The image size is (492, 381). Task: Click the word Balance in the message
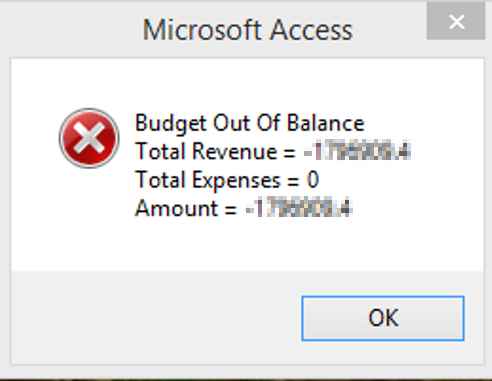pyautogui.click(x=325, y=123)
